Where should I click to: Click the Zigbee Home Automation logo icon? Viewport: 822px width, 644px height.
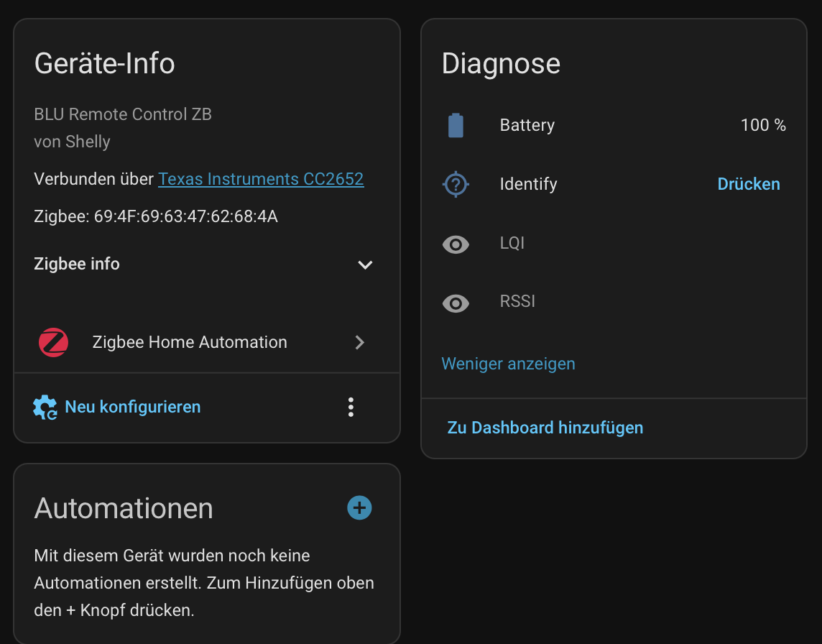pyautogui.click(x=53, y=342)
